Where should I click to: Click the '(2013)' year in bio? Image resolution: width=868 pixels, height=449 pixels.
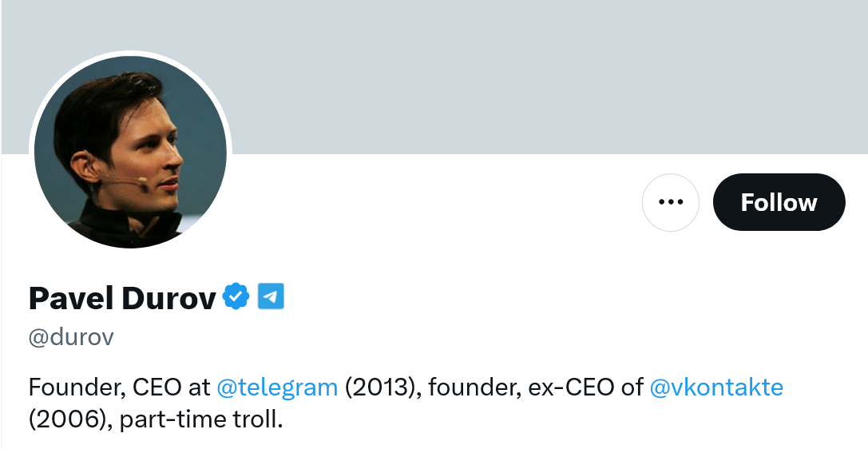(x=382, y=387)
